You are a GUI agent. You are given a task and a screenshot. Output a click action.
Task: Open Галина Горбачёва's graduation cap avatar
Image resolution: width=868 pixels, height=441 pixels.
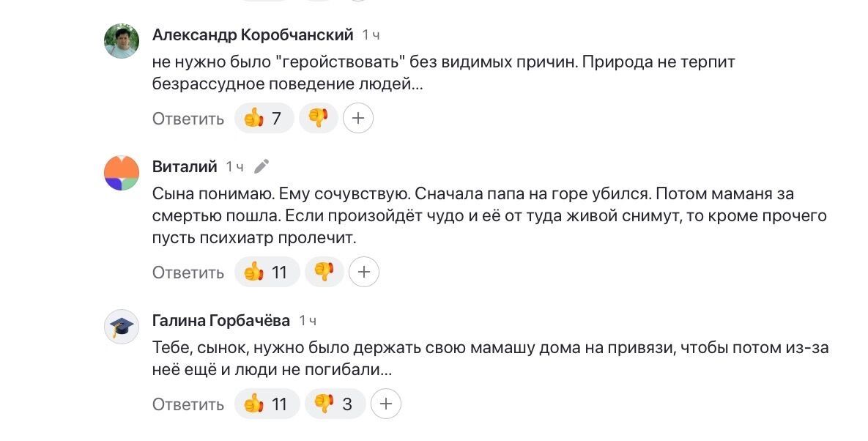point(122,327)
